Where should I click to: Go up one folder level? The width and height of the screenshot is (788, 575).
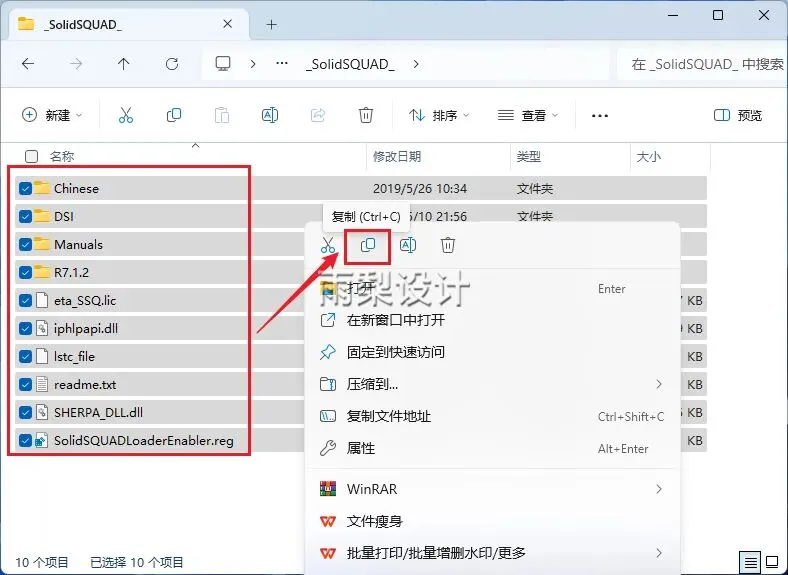click(124, 64)
